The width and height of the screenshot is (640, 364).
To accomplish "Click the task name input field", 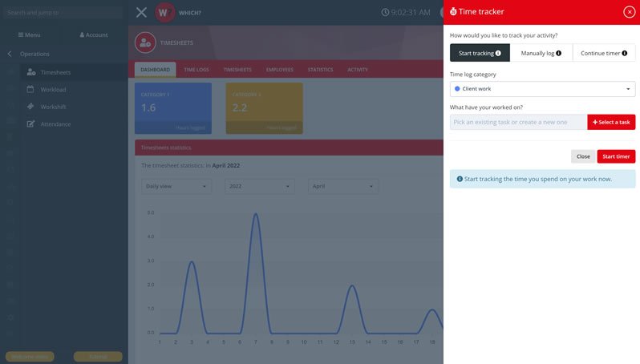I will click(518, 122).
